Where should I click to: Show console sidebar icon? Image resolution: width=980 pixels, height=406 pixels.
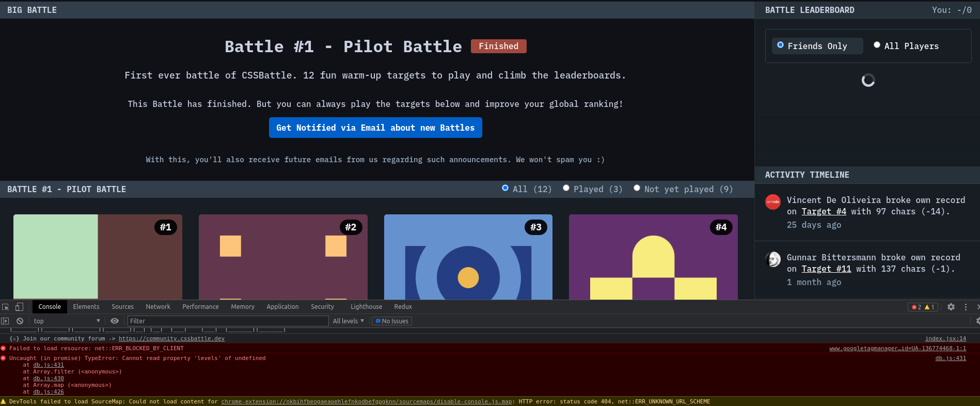pos(5,321)
